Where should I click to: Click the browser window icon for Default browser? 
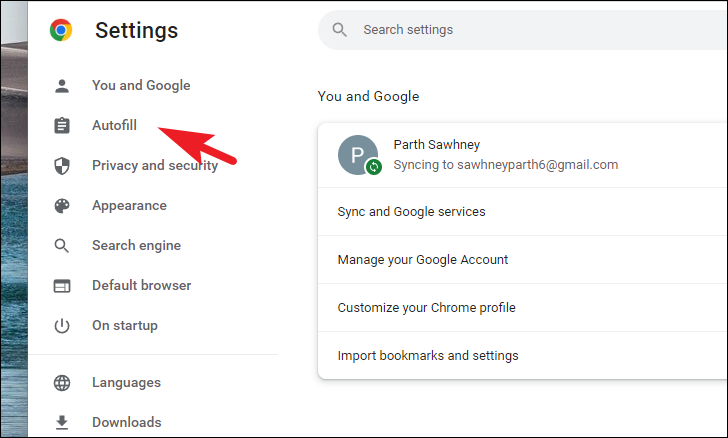(x=62, y=286)
